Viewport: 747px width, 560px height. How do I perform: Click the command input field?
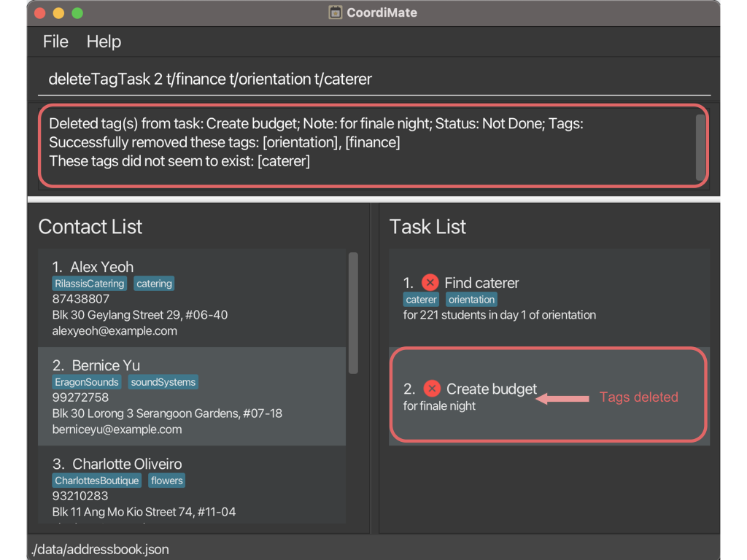[x=373, y=79]
